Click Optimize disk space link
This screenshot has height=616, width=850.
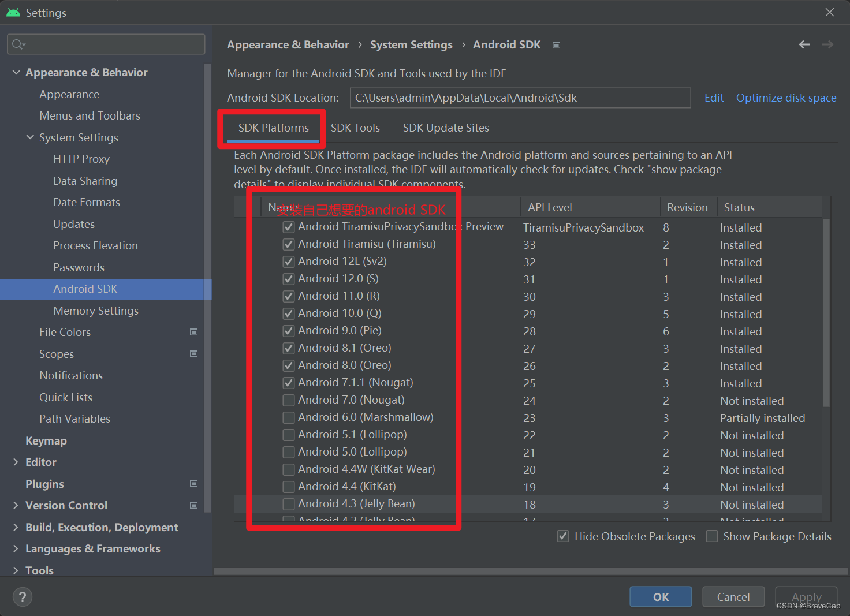786,98
